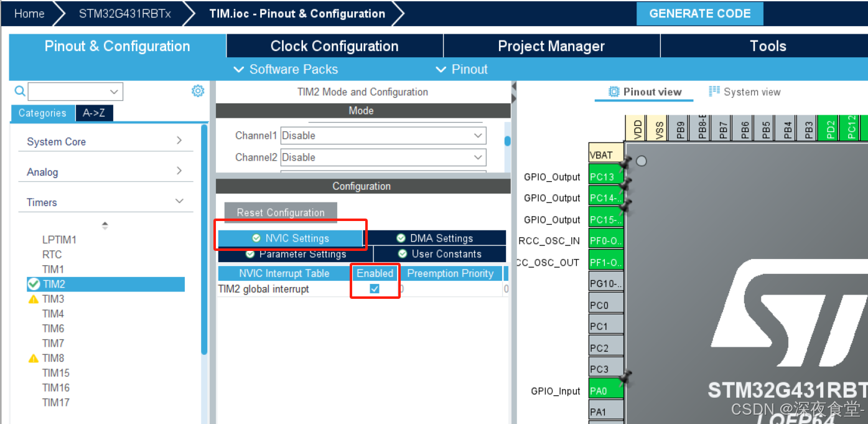Click the TIM2 green check icon
The width and height of the screenshot is (868, 424).
(x=34, y=284)
